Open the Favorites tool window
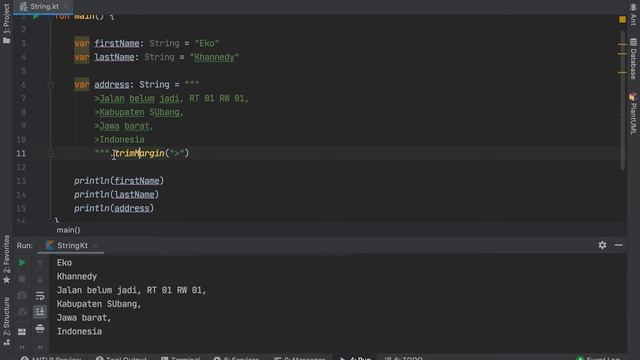This screenshot has height=360, width=640. [6, 260]
